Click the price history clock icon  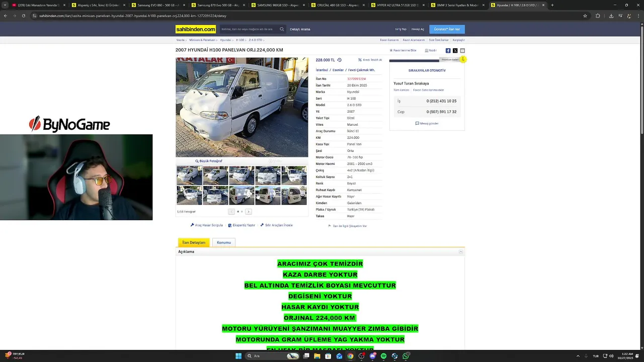pos(339,60)
